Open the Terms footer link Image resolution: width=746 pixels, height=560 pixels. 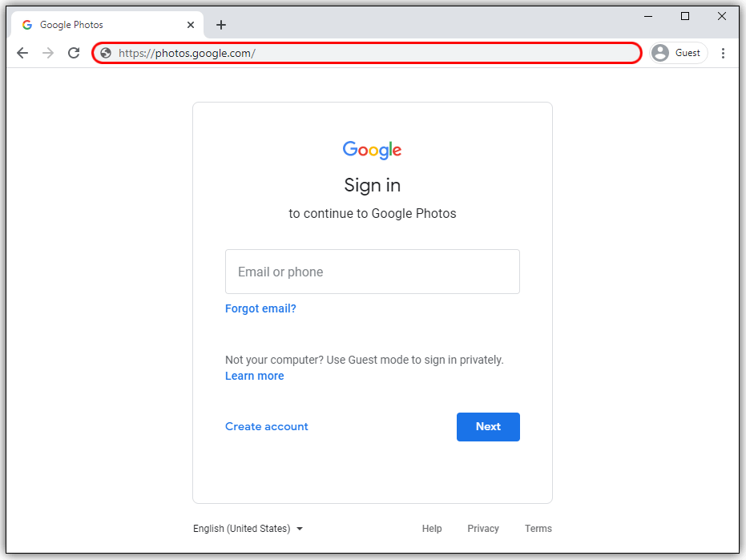[x=538, y=529]
